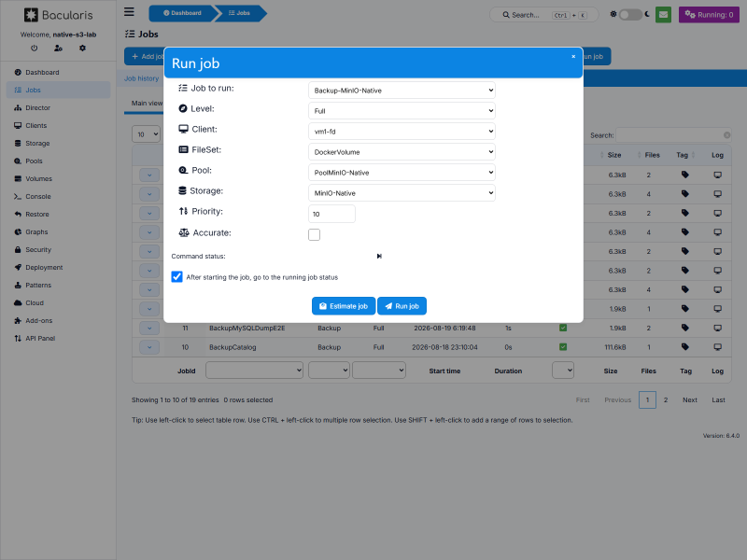Click the command status step icon
Image resolution: width=747 pixels, height=560 pixels.
tap(379, 256)
